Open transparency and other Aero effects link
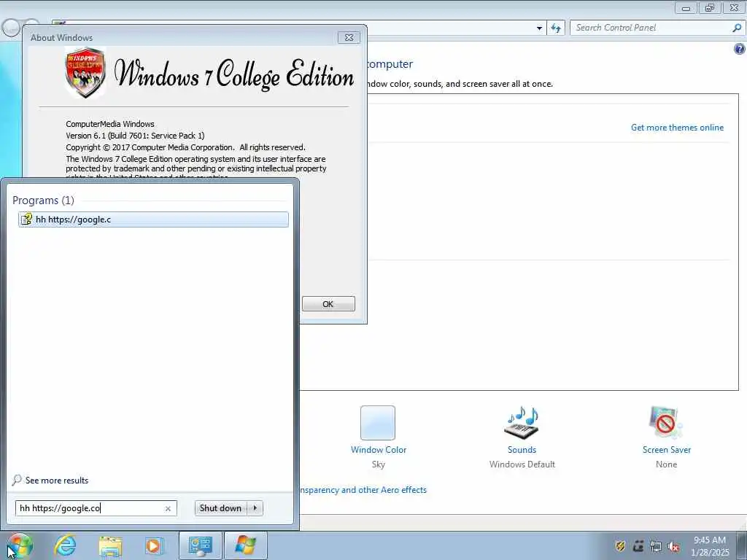 click(363, 490)
